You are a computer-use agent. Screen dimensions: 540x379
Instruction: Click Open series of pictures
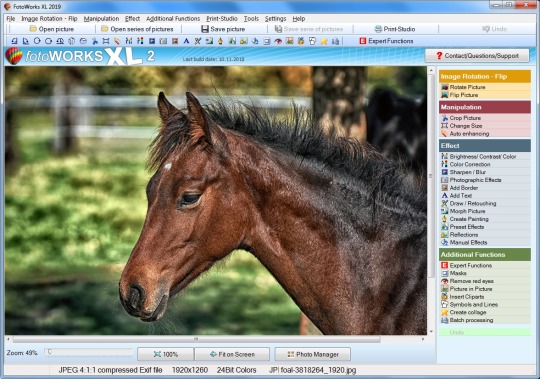click(x=137, y=29)
